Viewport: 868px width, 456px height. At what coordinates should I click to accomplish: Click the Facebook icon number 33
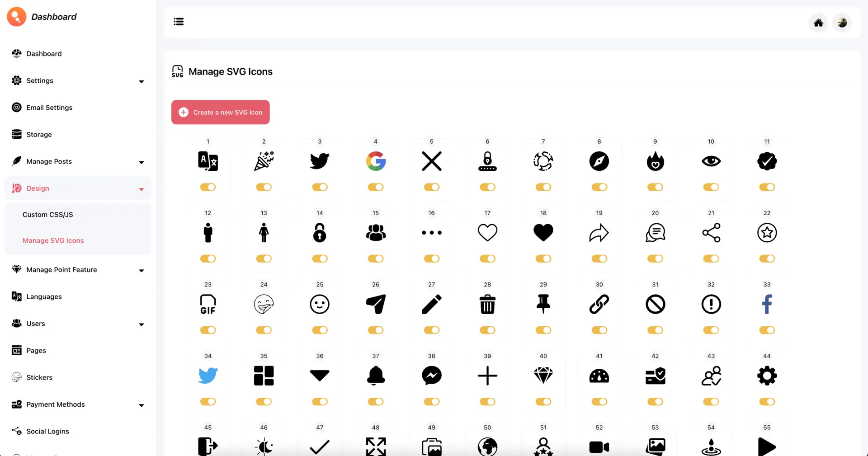(767, 304)
